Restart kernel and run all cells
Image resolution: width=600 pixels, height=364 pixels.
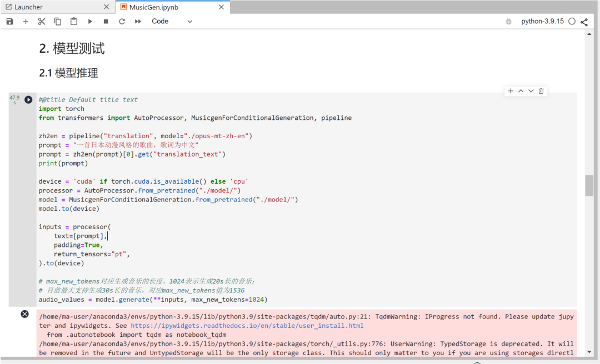138,22
